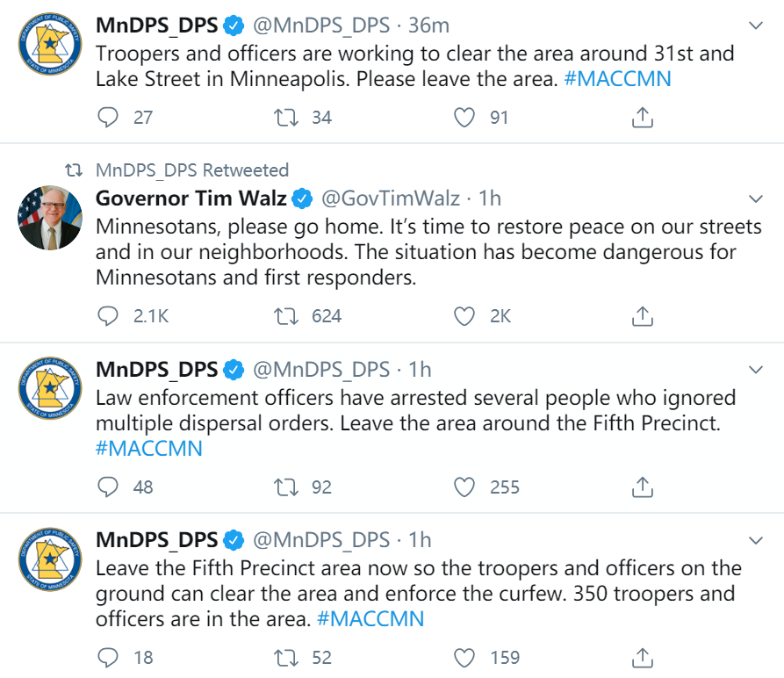Expand options on the 350 troopers tweet
This screenshot has width=784, height=678.
[756, 540]
